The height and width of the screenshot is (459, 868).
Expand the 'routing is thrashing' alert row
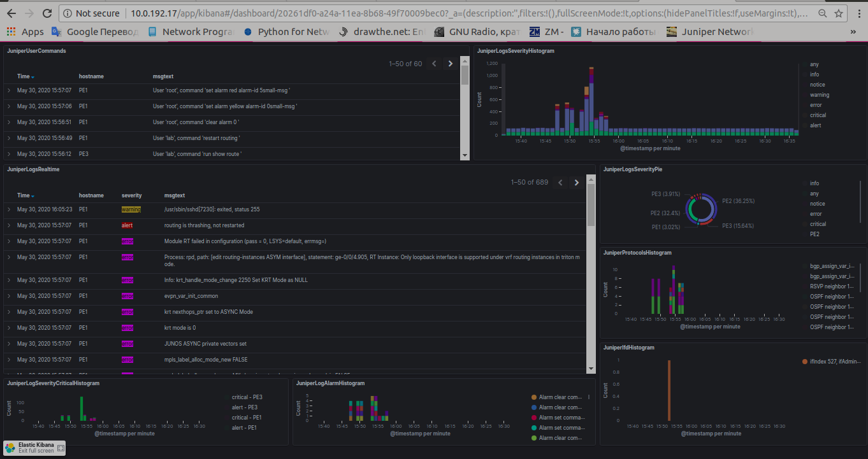click(9, 225)
